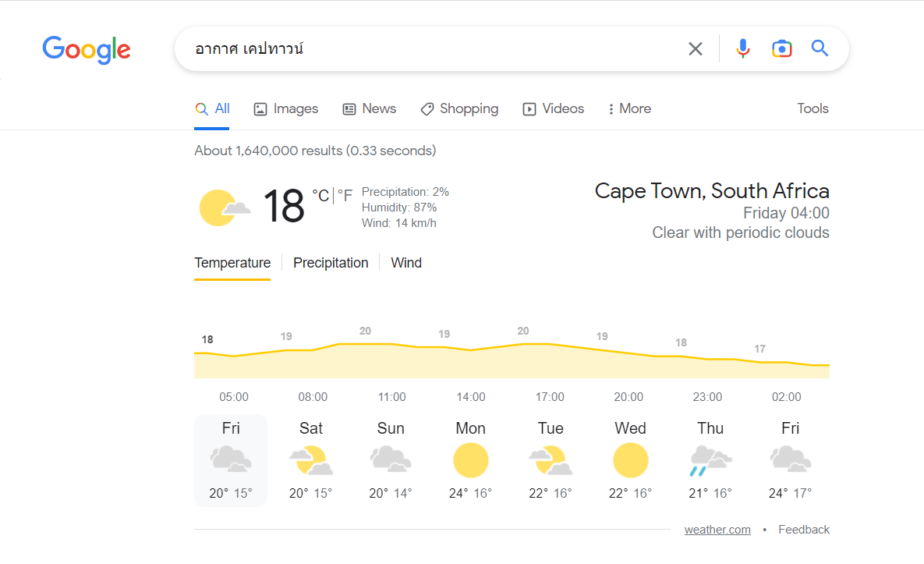Clear the search box with the X icon

pyautogui.click(x=696, y=49)
